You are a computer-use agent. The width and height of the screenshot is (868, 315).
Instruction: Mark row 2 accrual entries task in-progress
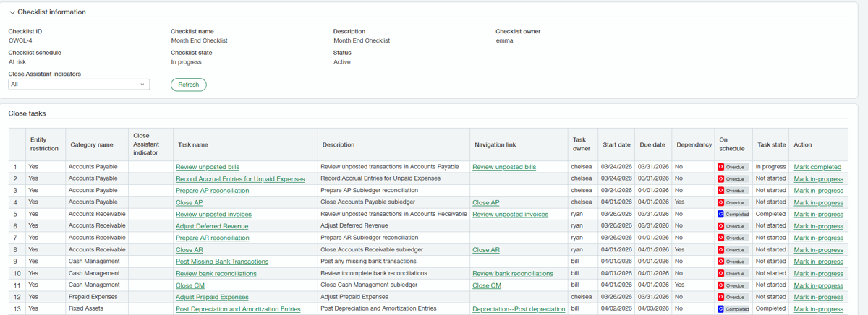819,178
